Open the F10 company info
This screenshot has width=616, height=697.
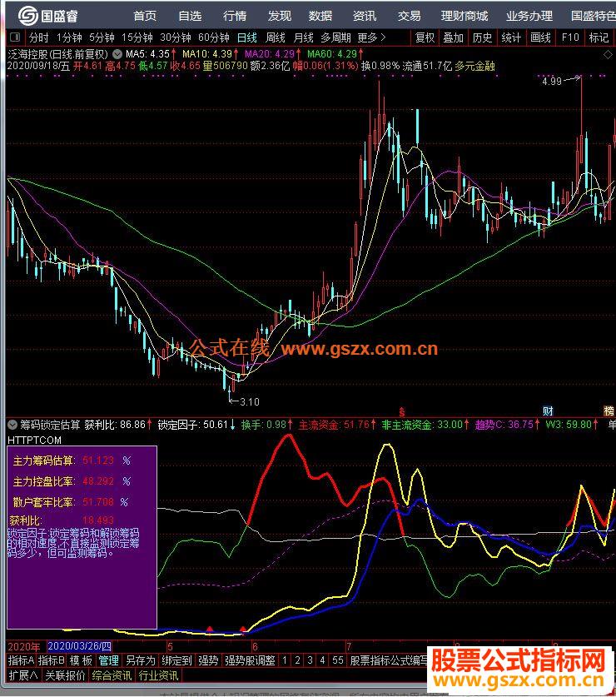click(570, 37)
